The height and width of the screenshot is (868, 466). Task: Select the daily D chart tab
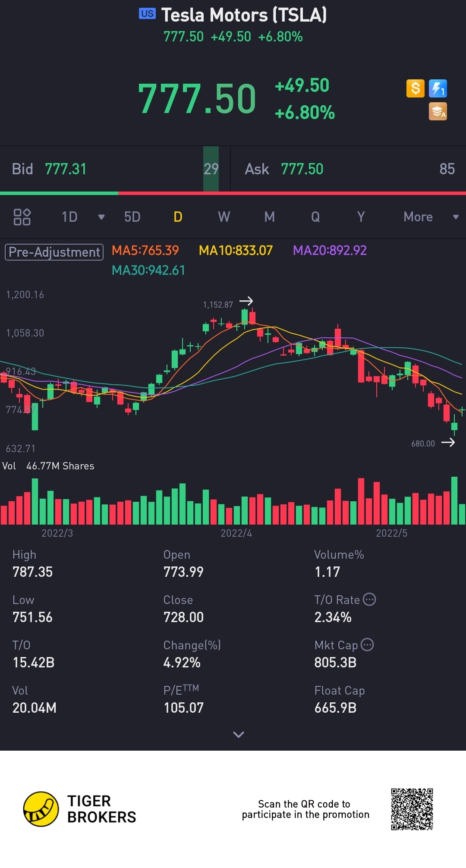pyautogui.click(x=178, y=217)
